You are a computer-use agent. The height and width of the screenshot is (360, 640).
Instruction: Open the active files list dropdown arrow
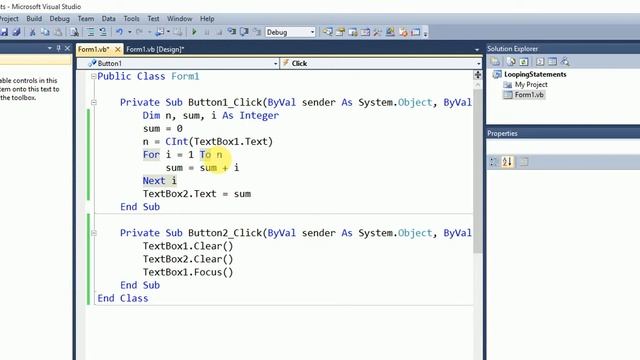click(x=477, y=49)
